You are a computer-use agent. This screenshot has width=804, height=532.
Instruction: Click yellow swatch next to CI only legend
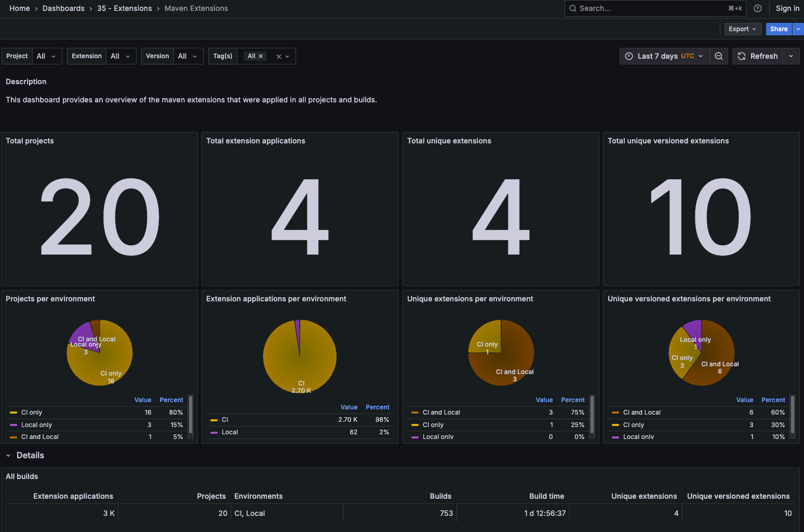pos(13,412)
